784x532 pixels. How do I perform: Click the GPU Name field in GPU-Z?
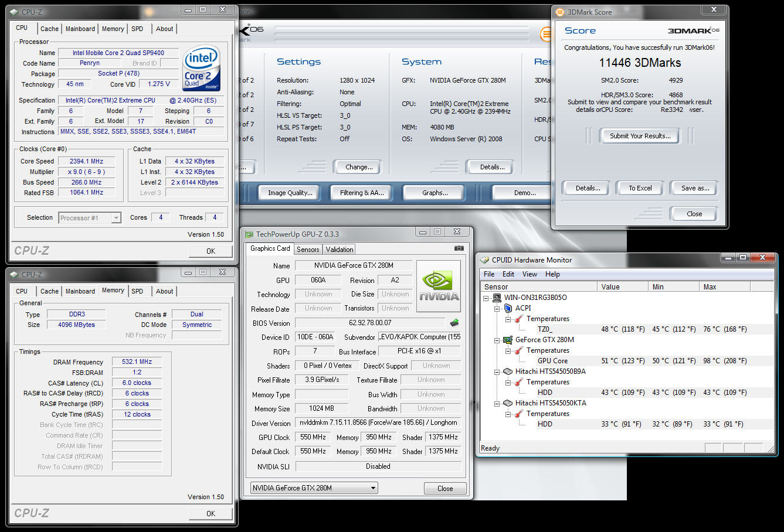[x=353, y=265]
